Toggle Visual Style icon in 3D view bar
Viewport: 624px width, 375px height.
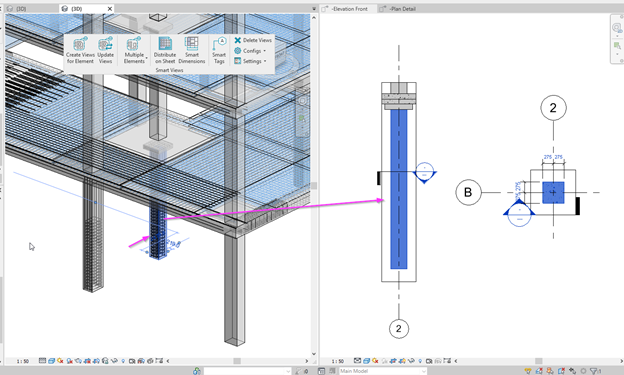click(x=51, y=361)
